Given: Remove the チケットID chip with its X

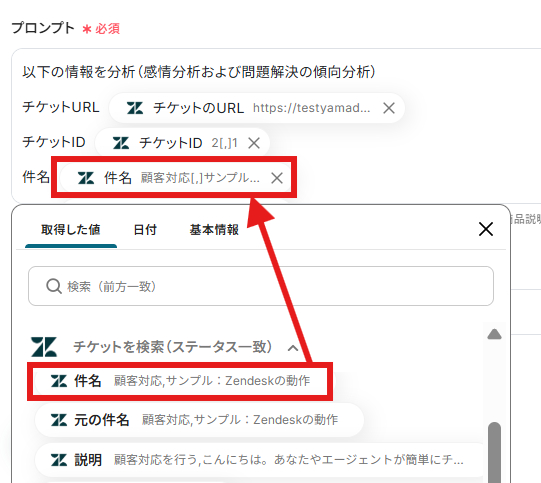Looking at the screenshot, I should 254,143.
